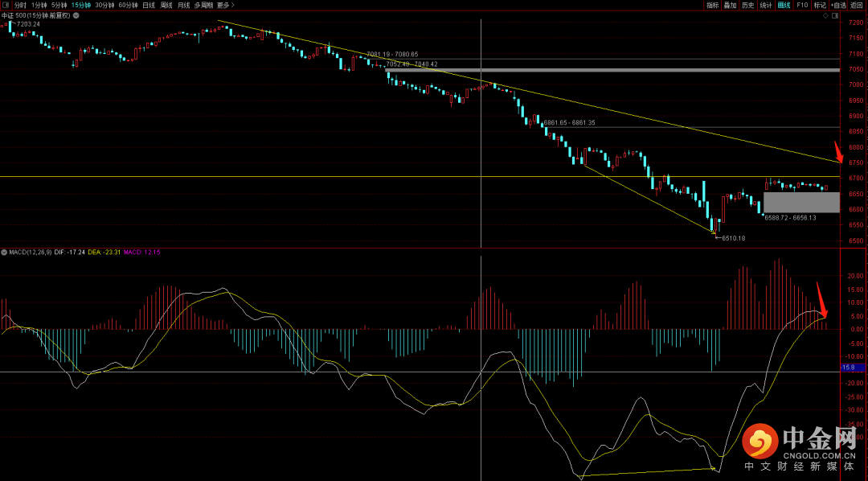Viewport: 868px width, 481px height.
Task: Click the -15.8 MACD axis value marker
Action: point(847,368)
